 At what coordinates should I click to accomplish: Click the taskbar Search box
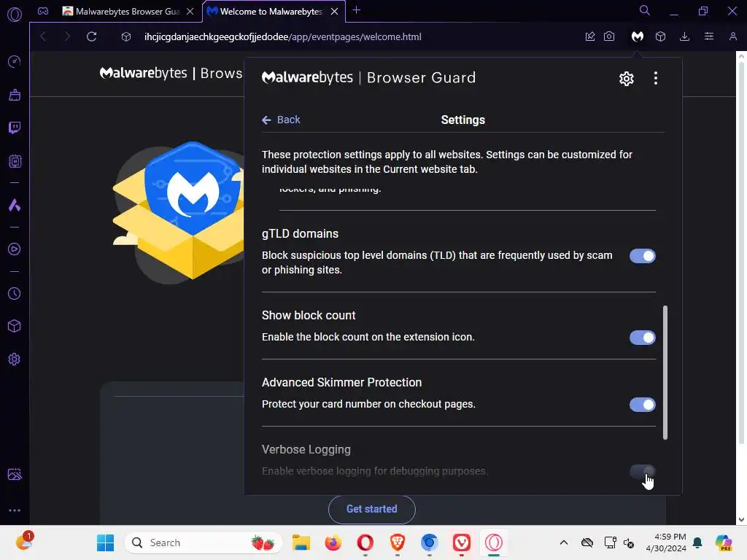(x=204, y=542)
